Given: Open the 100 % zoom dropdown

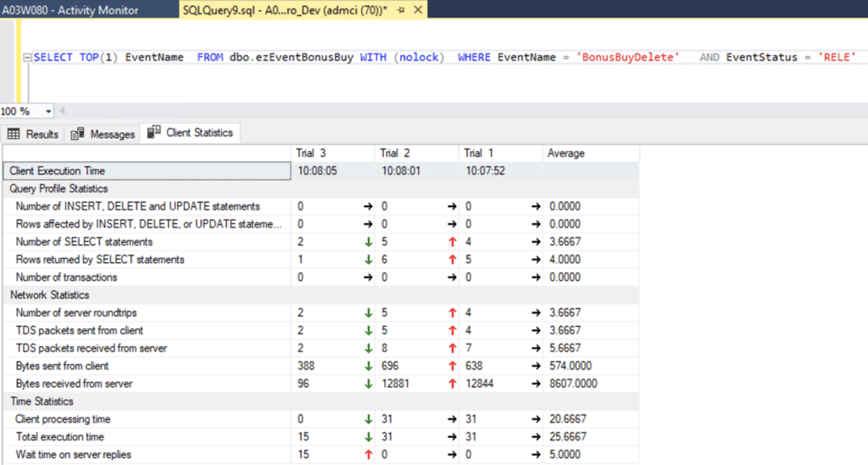Looking at the screenshot, I should pos(48,111).
